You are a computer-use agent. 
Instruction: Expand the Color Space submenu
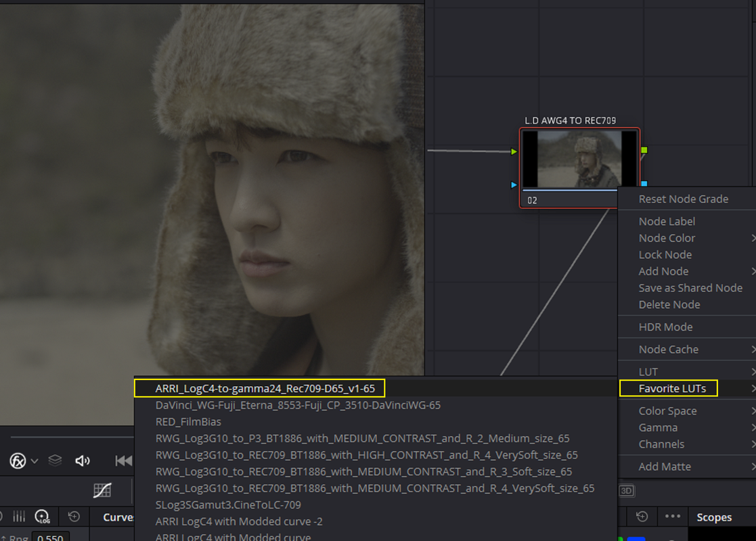pos(687,411)
